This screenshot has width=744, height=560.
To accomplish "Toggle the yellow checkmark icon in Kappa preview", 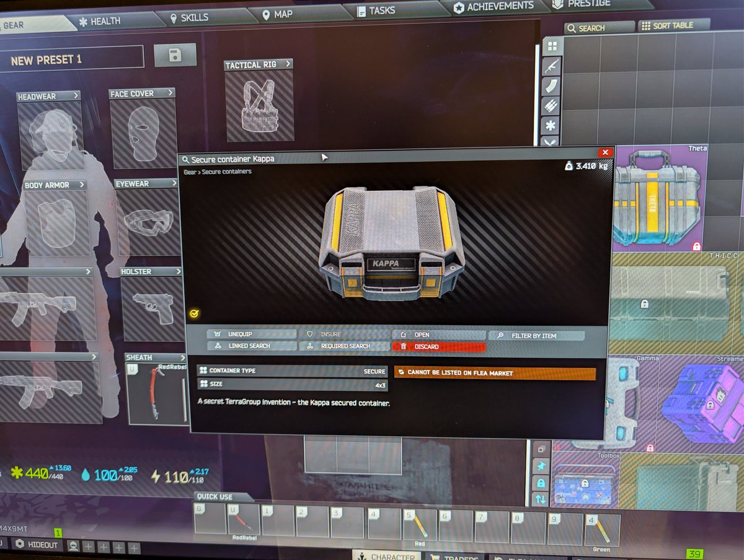I will point(194,314).
